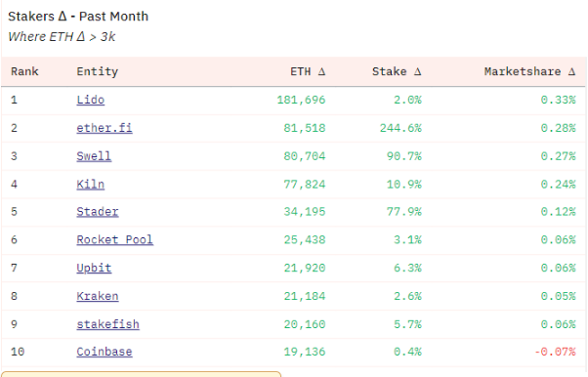Select the Stader entity link
This screenshot has height=377, width=588.
tap(98, 212)
